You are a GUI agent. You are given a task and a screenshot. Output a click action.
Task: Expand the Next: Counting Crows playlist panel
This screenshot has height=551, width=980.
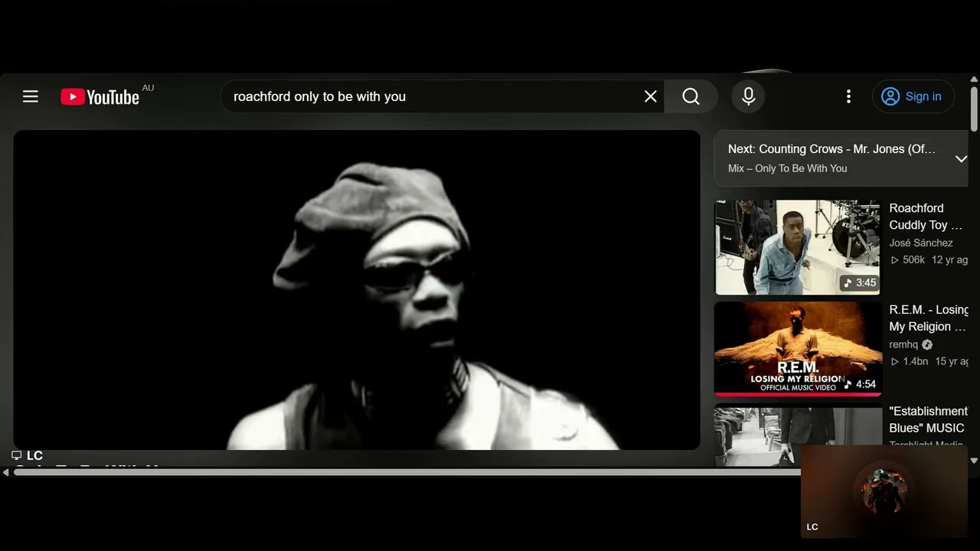coord(961,158)
